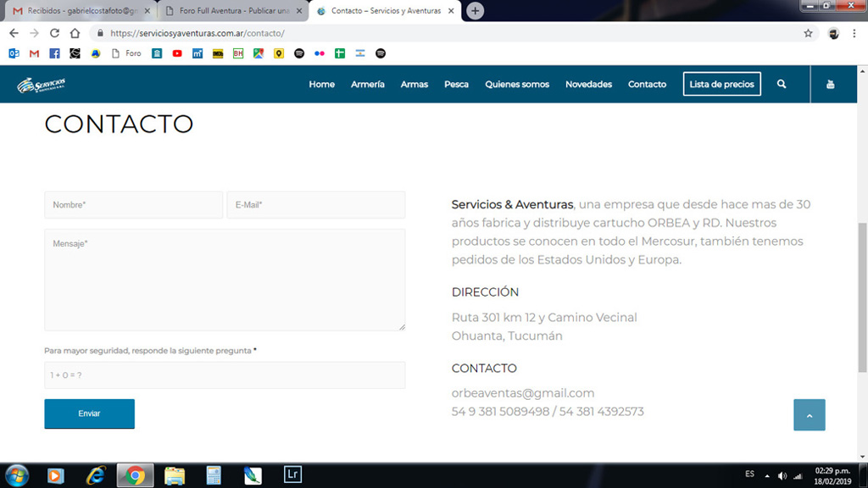Open the Chrome taskbar icon

click(135, 476)
